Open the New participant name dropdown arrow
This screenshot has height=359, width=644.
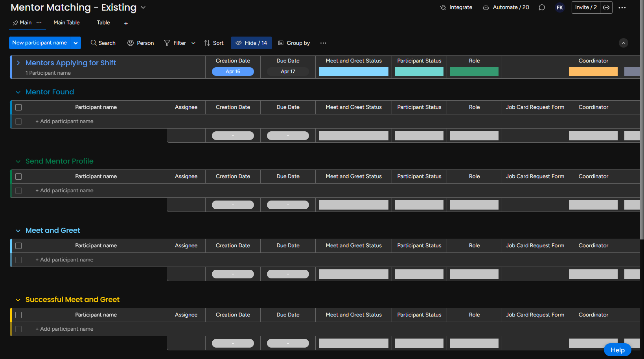(x=75, y=43)
